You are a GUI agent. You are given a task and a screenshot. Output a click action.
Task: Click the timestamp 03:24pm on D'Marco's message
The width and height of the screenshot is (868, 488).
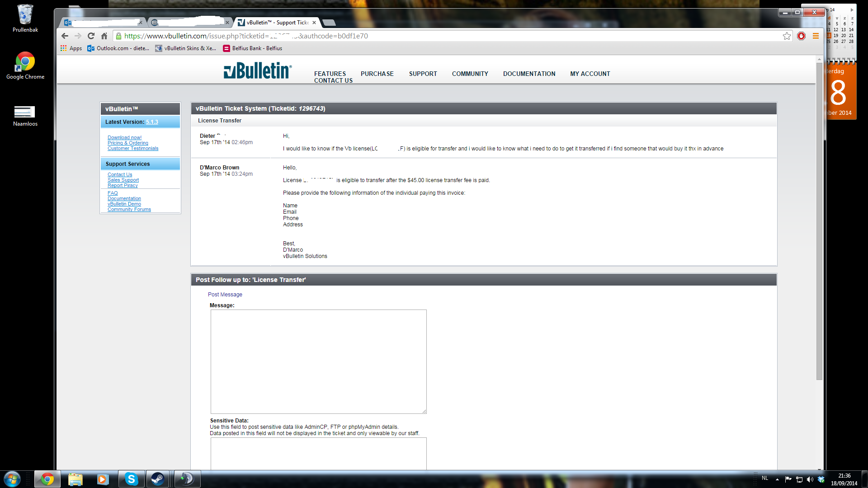242,174
